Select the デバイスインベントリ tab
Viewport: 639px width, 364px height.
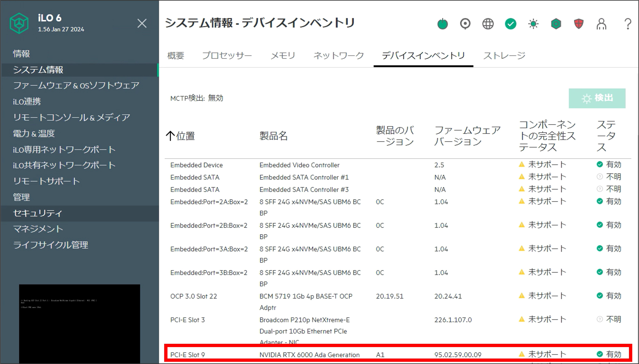pos(423,55)
